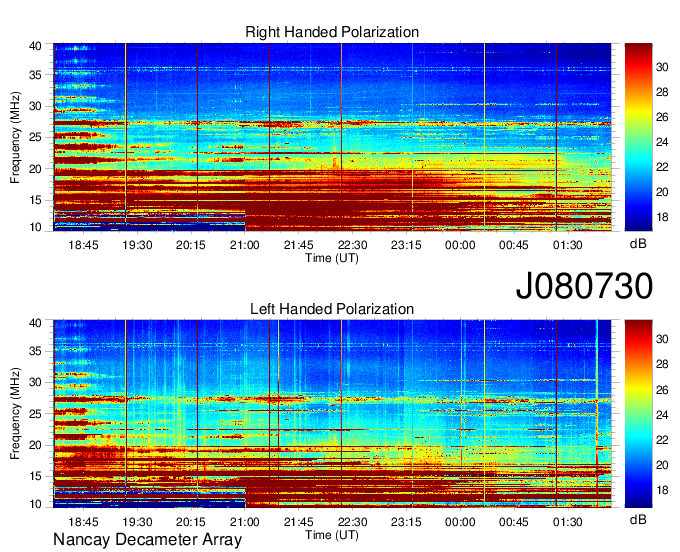680x552 pixels.
Task: Click the 26 dB tick on bottom colorbar
Action: [x=662, y=390]
